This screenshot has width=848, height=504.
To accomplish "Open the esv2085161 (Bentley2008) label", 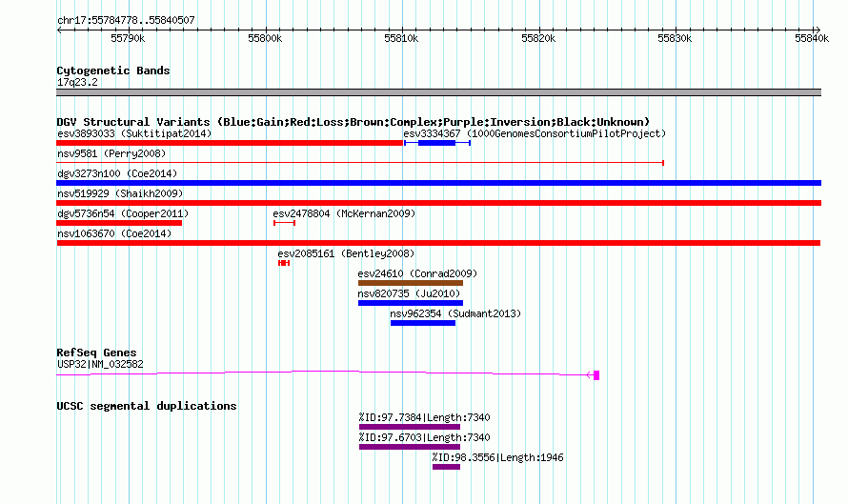I will coord(346,253).
